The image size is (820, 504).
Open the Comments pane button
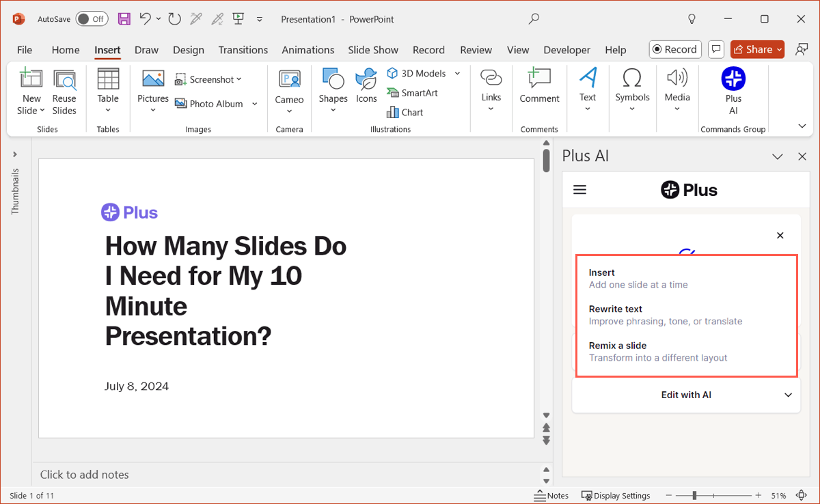(x=716, y=49)
